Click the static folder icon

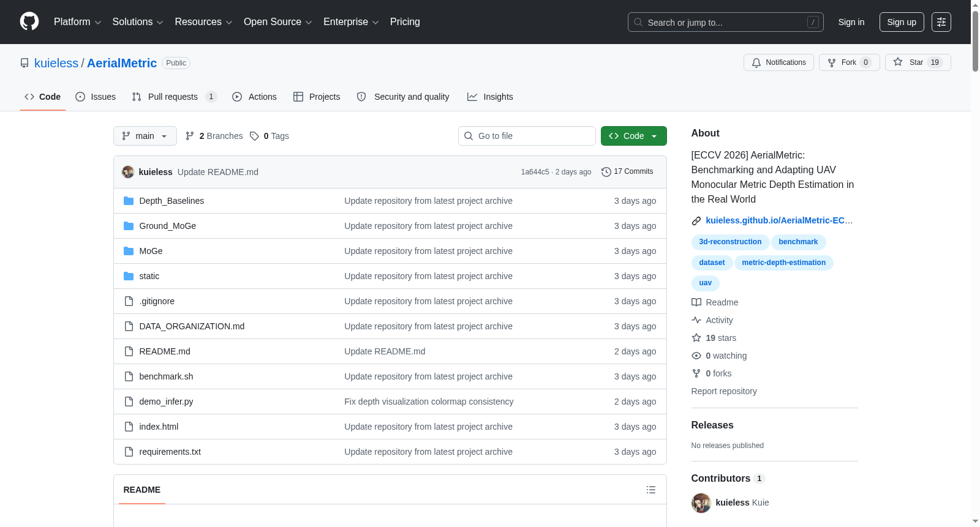click(x=129, y=276)
